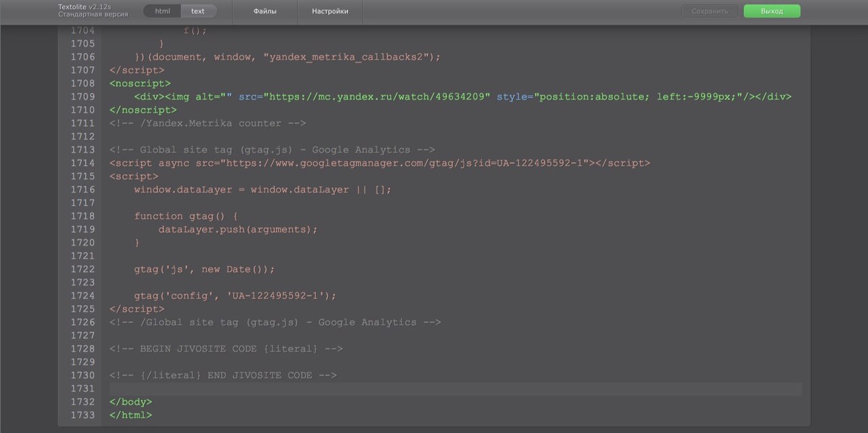Click the closing /script tag on line 1725
This screenshot has width=868, height=433.
coord(136,309)
